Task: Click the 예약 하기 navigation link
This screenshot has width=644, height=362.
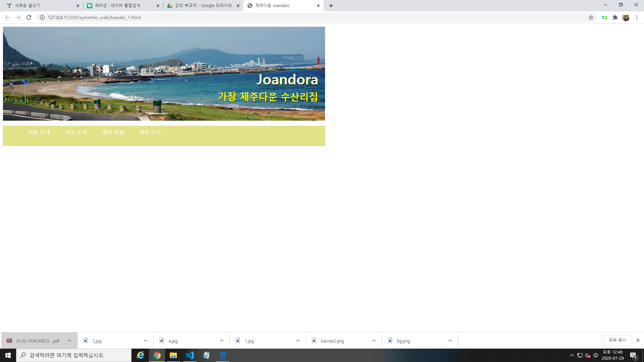Action: tap(150, 132)
